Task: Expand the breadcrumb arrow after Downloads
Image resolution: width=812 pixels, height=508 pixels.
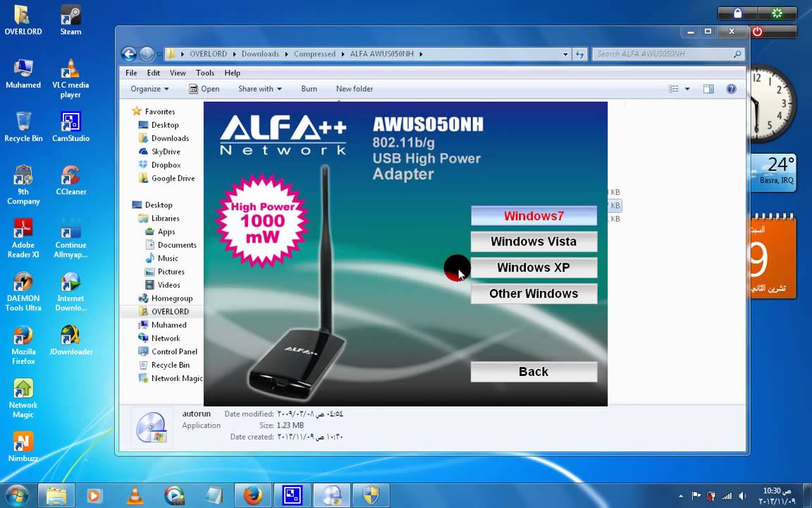Action: tap(286, 54)
